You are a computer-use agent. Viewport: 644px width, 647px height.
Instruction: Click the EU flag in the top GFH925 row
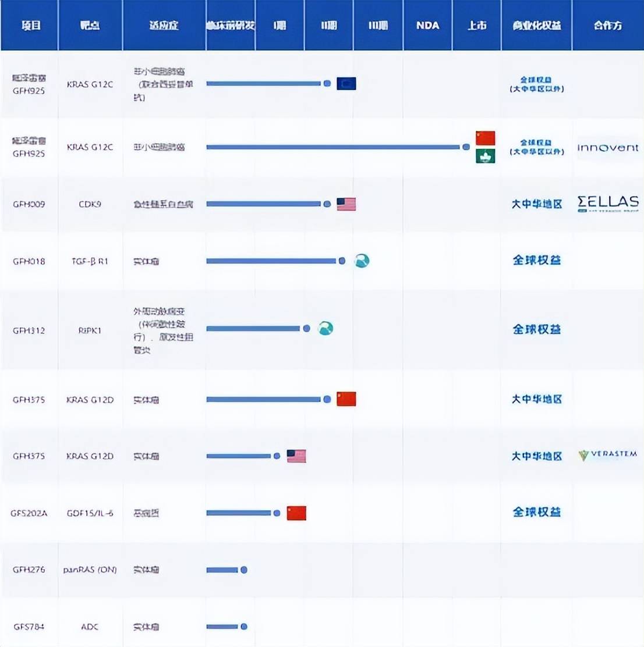click(x=346, y=84)
